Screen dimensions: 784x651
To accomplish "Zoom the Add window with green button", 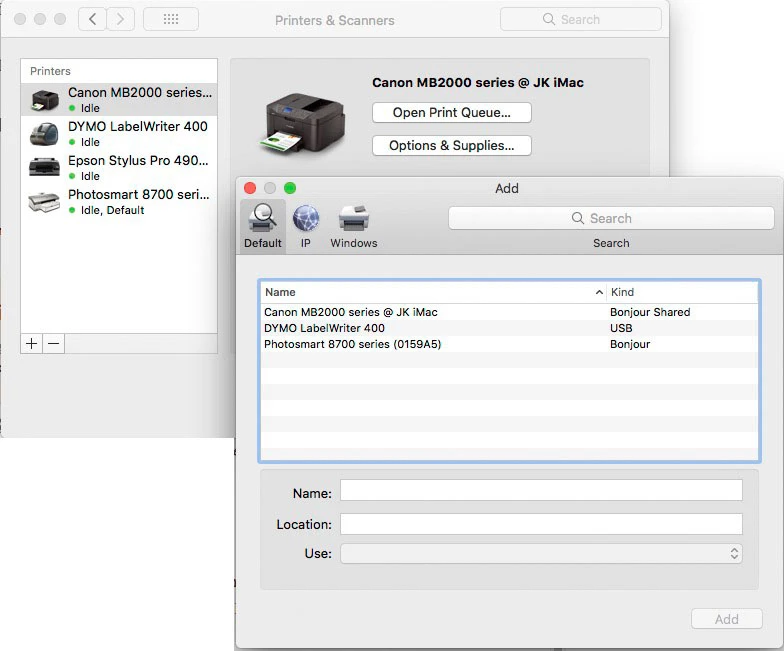I will pyautogui.click(x=290, y=188).
